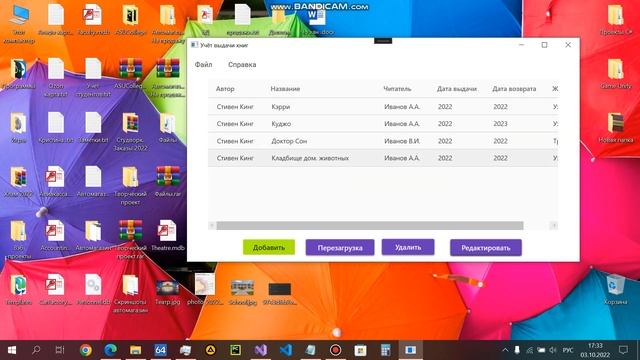This screenshot has height=360, width=640.
Task: Select the Театр.jpg image icon
Action: 167,293
